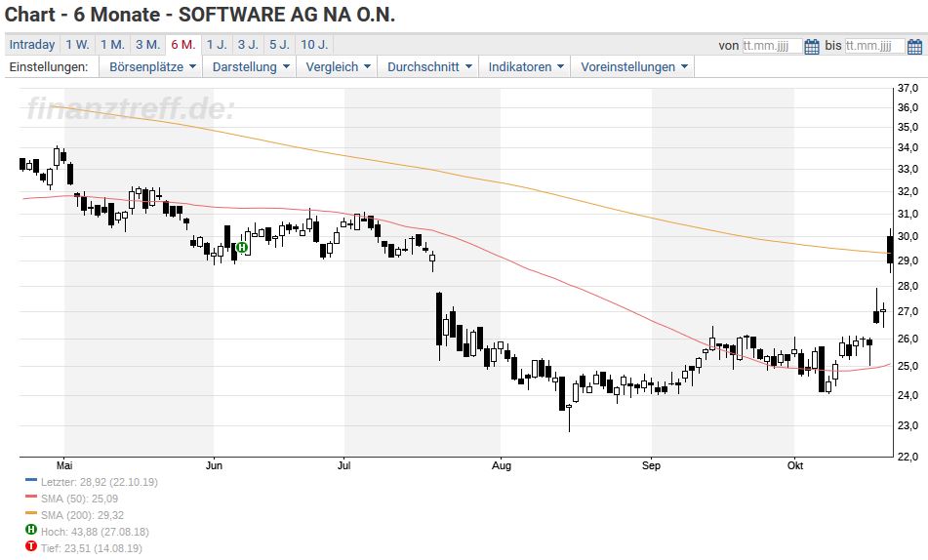Switch to the Intraday tab
The image size is (928, 560).
tap(32, 45)
